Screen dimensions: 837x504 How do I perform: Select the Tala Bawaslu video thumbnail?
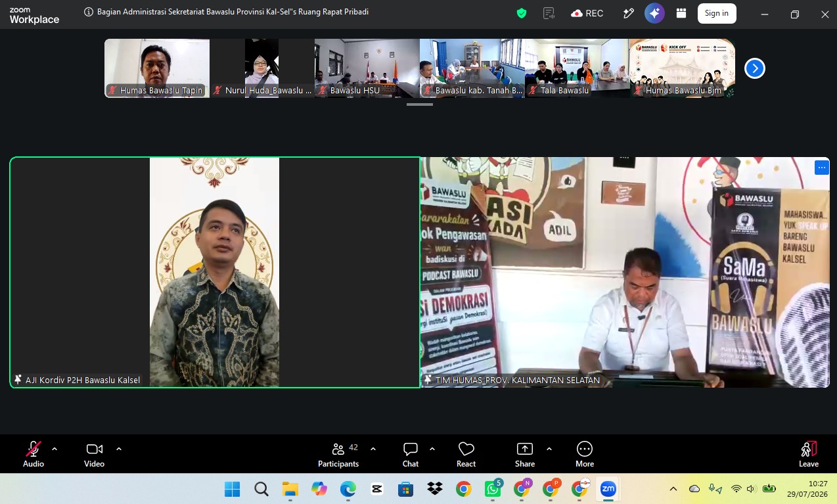coord(577,68)
